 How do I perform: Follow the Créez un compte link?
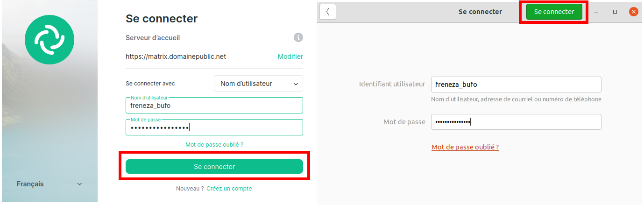coord(229,189)
